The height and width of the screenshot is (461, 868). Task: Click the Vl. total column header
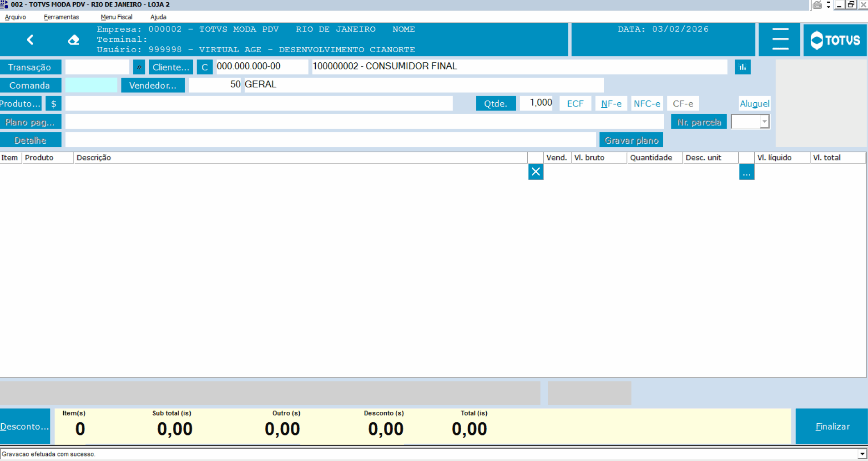coord(838,158)
